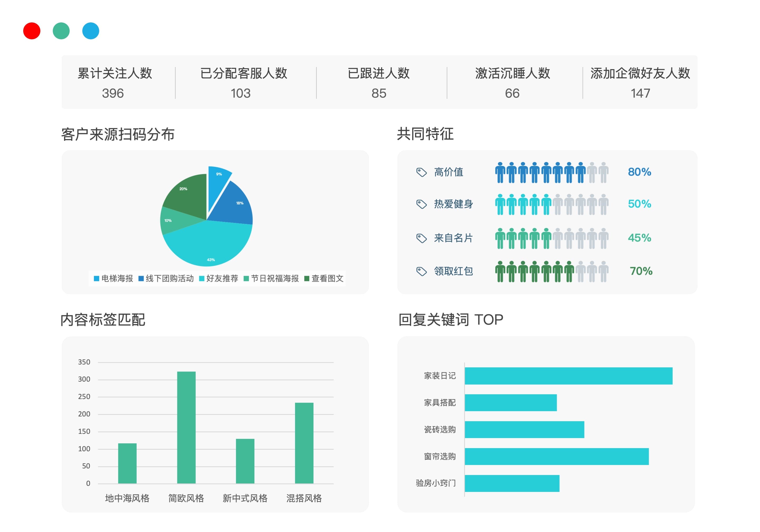The image size is (760, 532).
Task: Click the 家装日记 keyword label
Action: [440, 376]
